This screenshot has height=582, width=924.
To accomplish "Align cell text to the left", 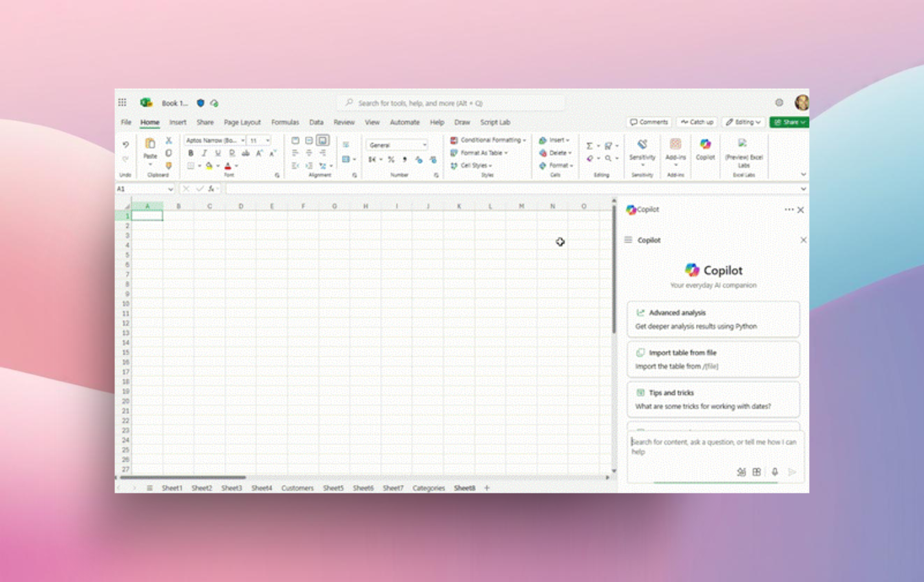I will 295,153.
